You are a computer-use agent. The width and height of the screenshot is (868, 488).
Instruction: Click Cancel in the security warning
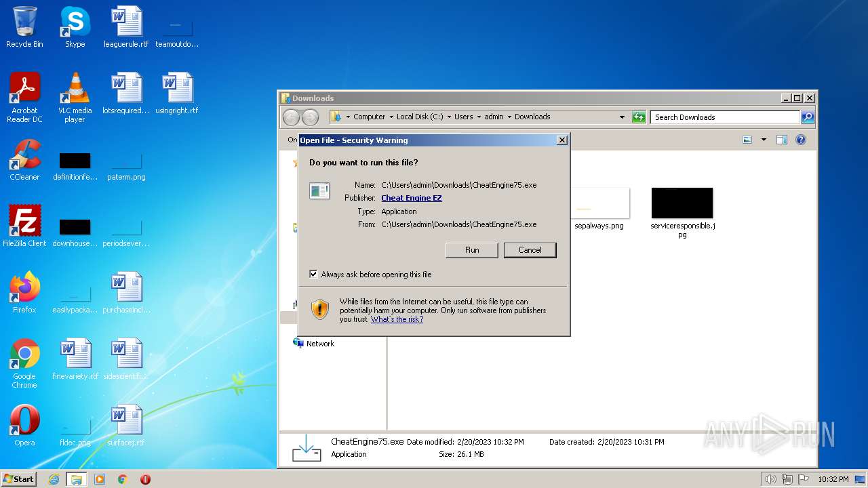(x=530, y=250)
